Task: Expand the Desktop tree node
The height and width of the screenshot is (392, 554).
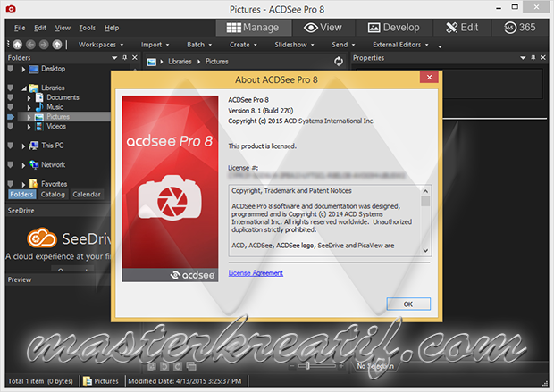Action: point(23,70)
